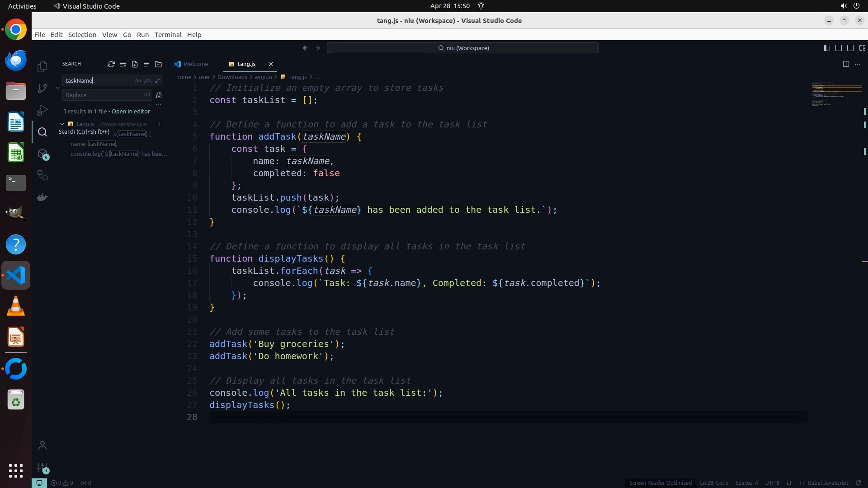Open Docker view in activity bar

point(42,197)
